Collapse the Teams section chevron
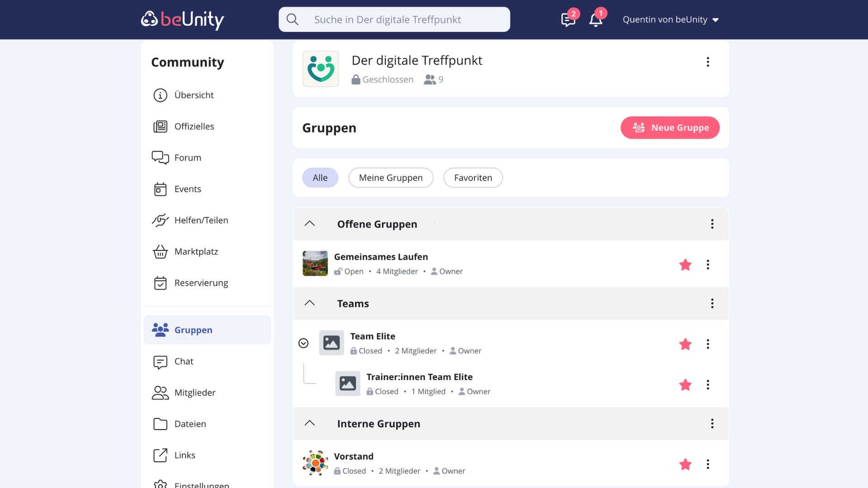 tap(309, 303)
